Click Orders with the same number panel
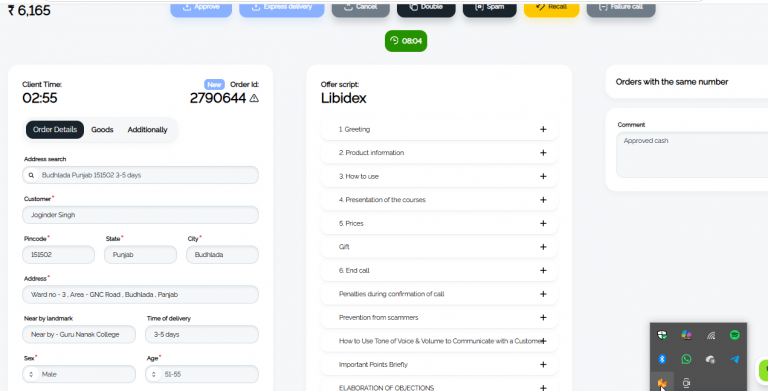This screenshot has width=768, height=391. pos(687,82)
